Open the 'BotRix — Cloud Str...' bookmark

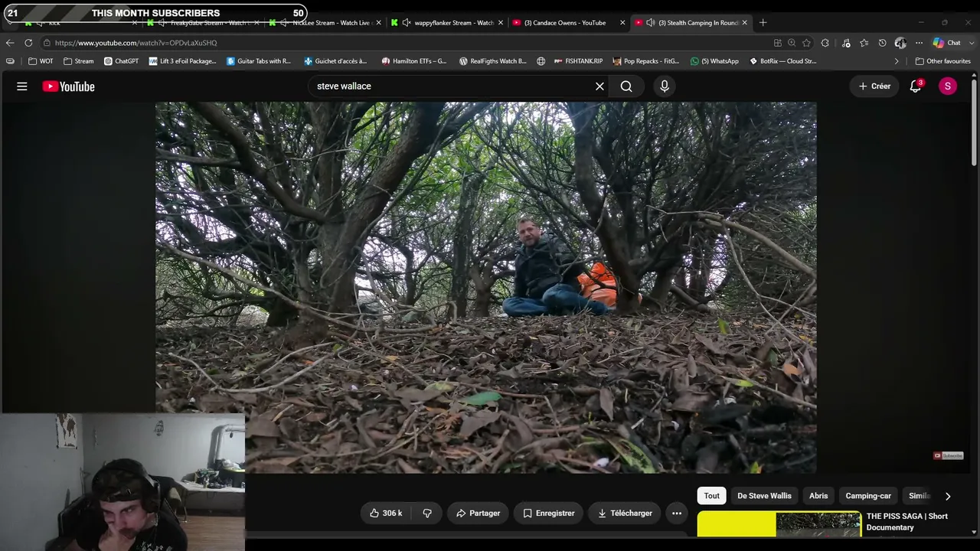point(783,61)
